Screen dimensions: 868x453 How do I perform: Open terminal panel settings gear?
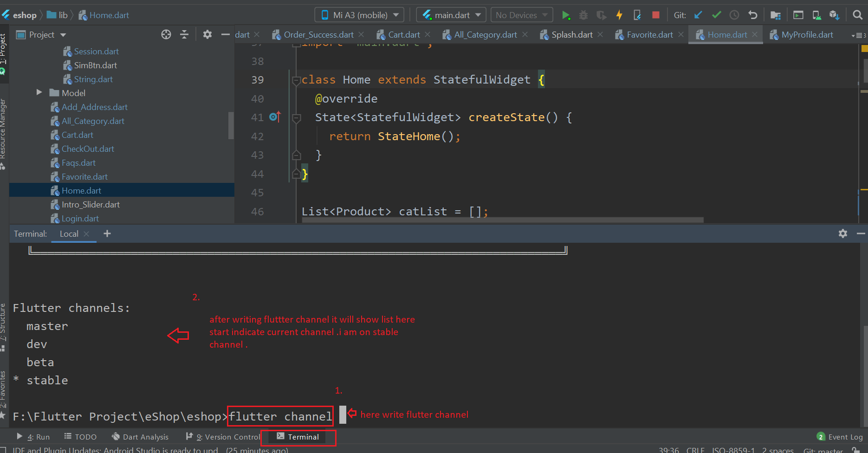843,233
